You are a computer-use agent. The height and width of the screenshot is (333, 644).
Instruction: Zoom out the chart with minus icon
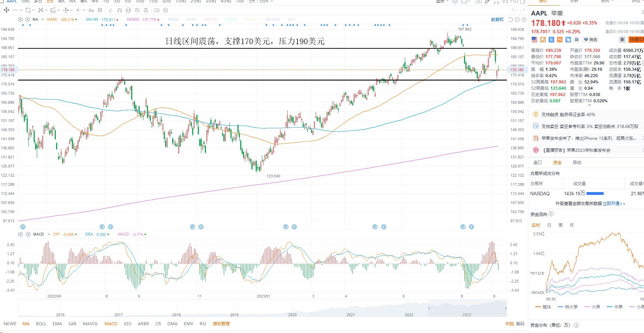pyautogui.click(x=517, y=19)
